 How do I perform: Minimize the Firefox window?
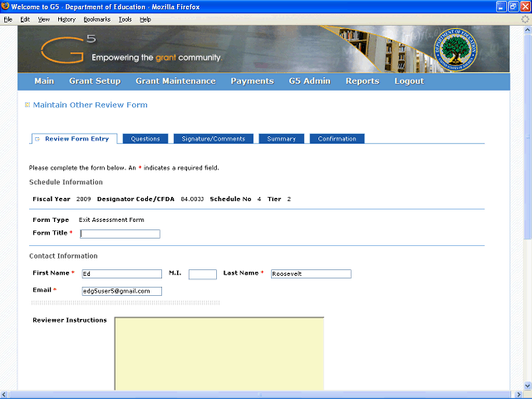click(501, 7)
